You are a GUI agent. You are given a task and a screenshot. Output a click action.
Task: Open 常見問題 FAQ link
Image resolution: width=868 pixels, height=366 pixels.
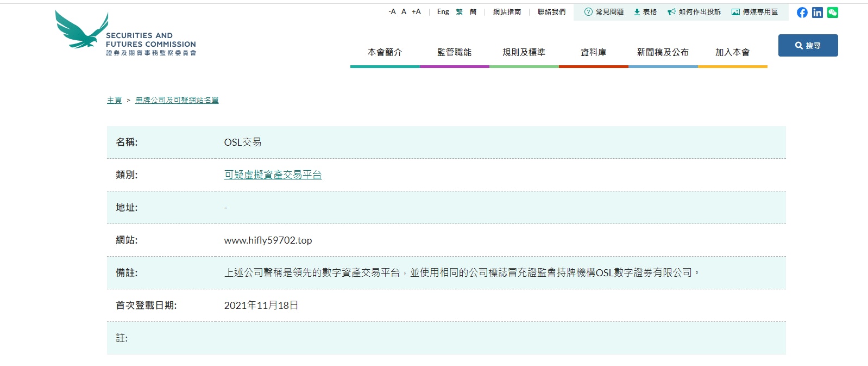point(604,11)
